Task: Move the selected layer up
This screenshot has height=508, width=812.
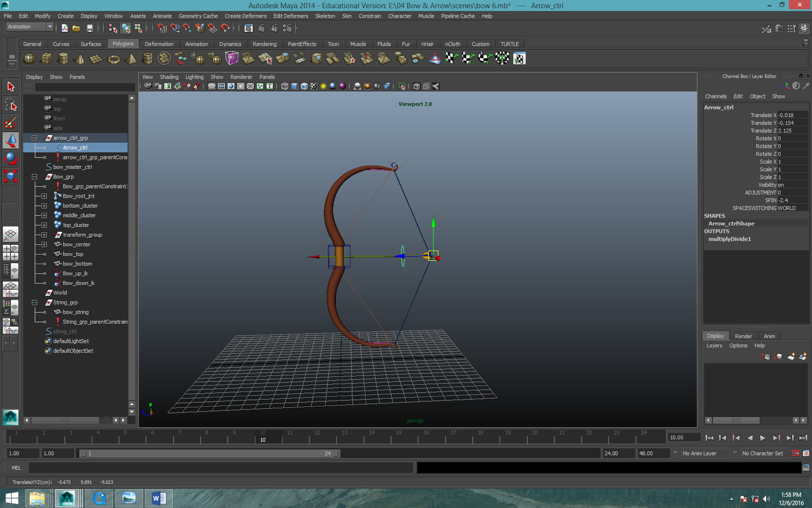Action: (766, 357)
